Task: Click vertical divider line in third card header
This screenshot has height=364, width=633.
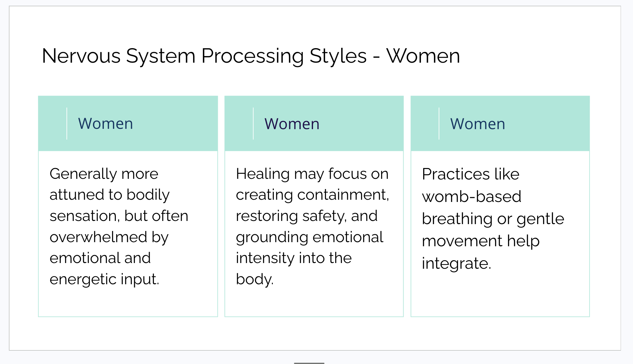Action: tap(439, 123)
